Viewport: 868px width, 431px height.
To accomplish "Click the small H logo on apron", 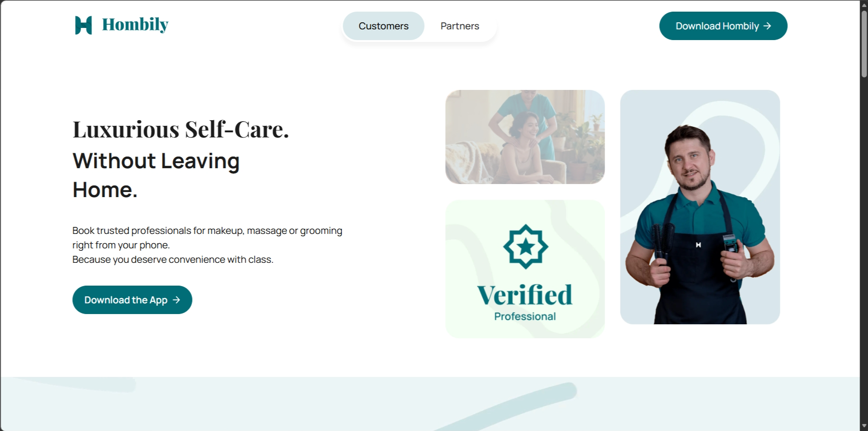I will pos(698,245).
